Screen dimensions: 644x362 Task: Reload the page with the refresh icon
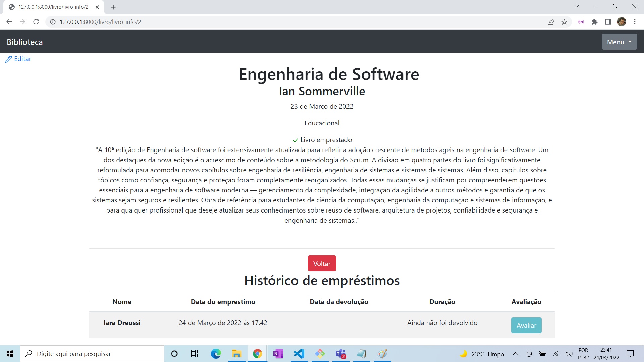[x=36, y=22]
